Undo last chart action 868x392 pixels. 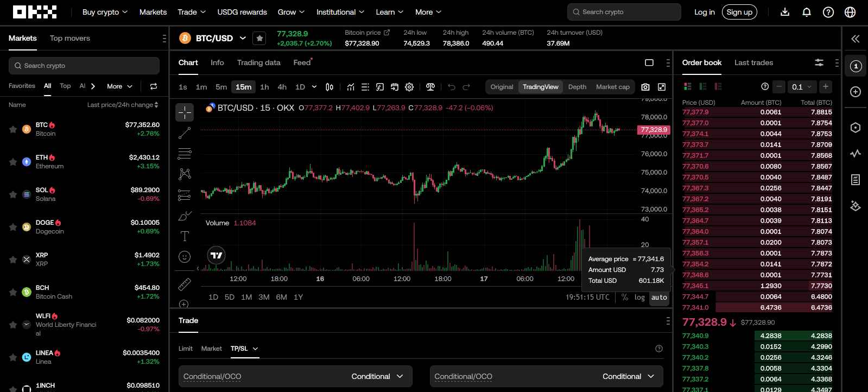[451, 87]
